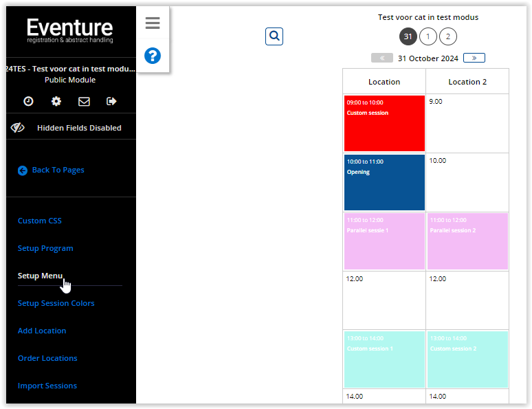
Task: Open the blue question mark help icon
Action: 153,56
